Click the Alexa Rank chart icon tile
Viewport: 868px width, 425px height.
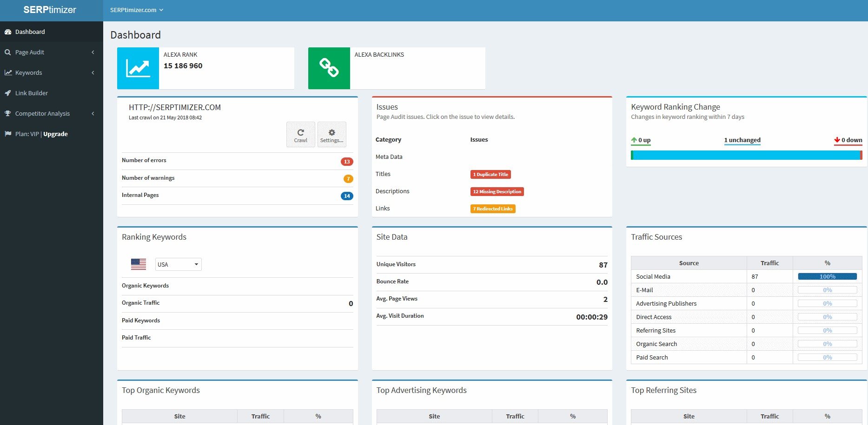(138, 68)
